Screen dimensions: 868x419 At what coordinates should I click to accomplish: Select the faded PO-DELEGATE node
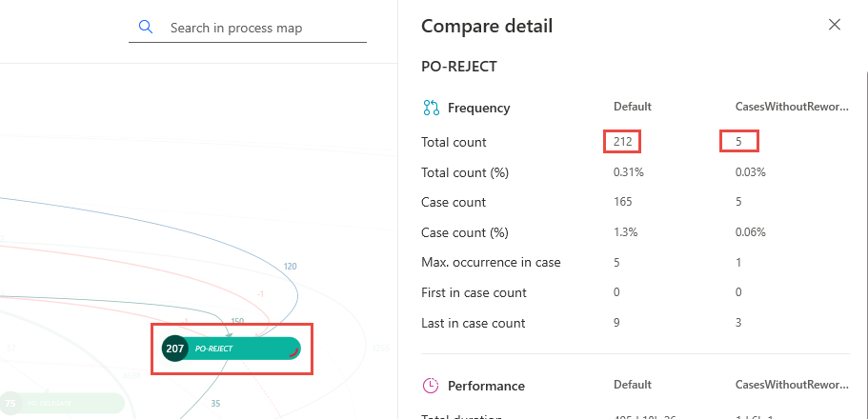point(62,404)
